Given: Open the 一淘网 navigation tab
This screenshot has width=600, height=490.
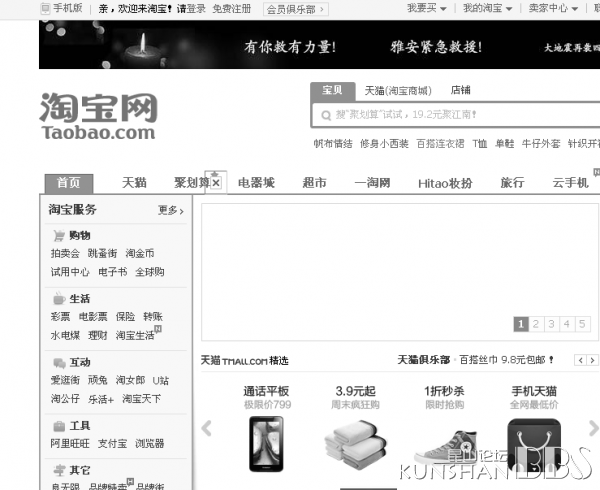Looking at the screenshot, I should pyautogui.click(x=373, y=183).
